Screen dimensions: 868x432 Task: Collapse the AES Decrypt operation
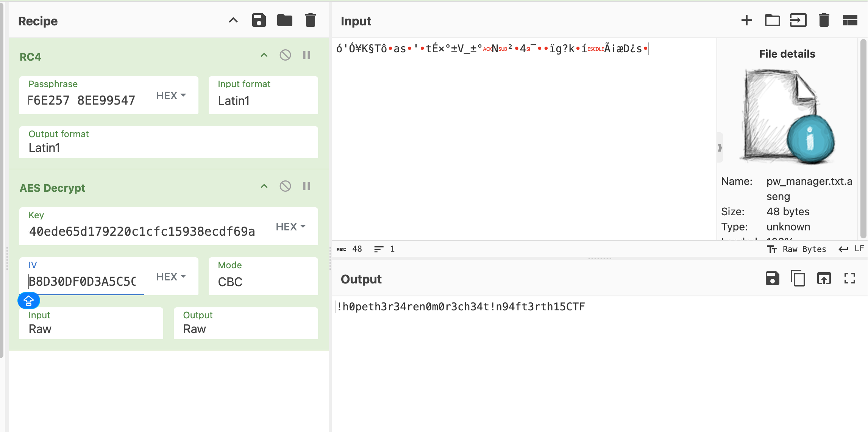click(x=264, y=186)
